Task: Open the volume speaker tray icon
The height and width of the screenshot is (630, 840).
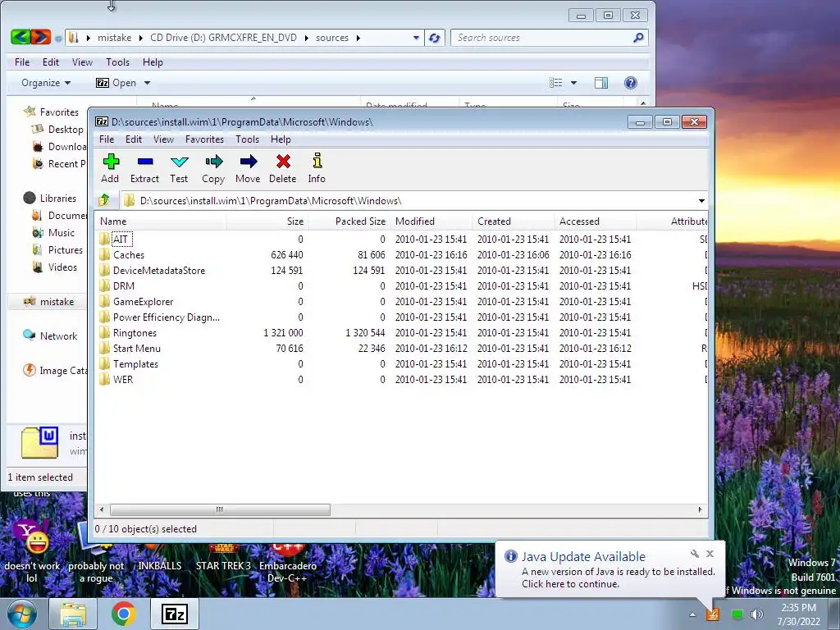Action: [x=757, y=614]
